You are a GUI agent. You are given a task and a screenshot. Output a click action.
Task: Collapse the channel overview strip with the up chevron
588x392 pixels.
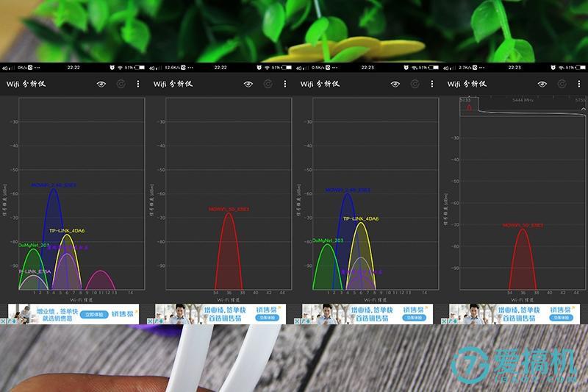pyautogui.click(x=584, y=109)
